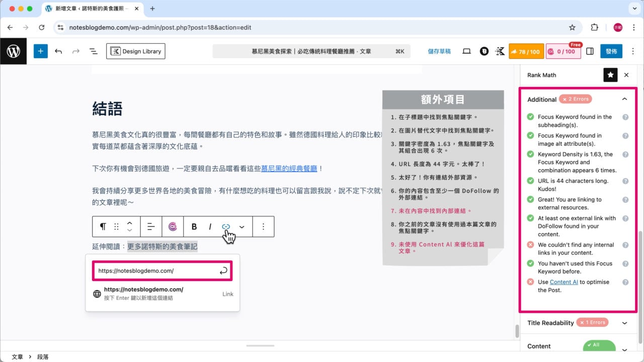Toggle italic formatting in the block toolbar
Screen dimensions: 644x362
coord(210,227)
